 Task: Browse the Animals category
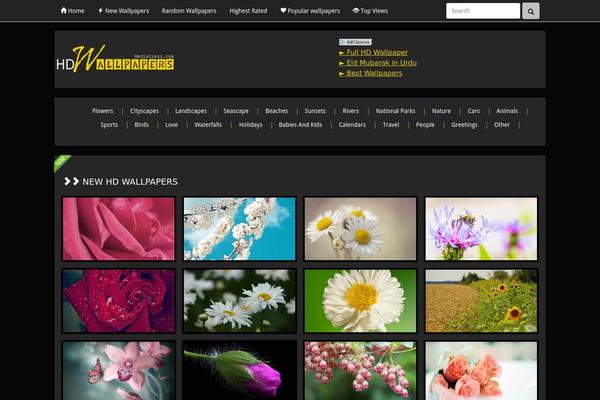point(507,111)
